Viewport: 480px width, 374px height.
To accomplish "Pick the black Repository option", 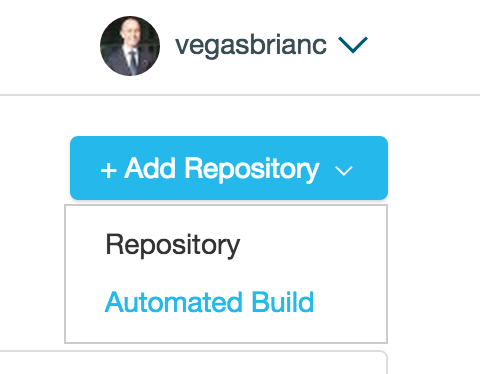I will (x=172, y=245).
